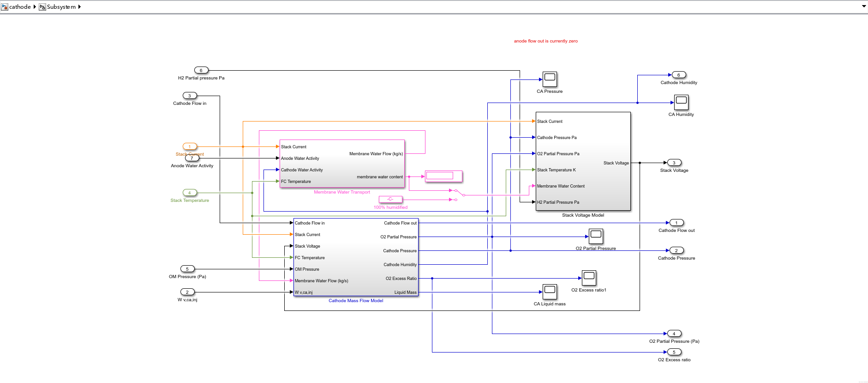Open the O2 Excess ratio1 scope block
Screen dimensions: 868x383
(x=589, y=278)
